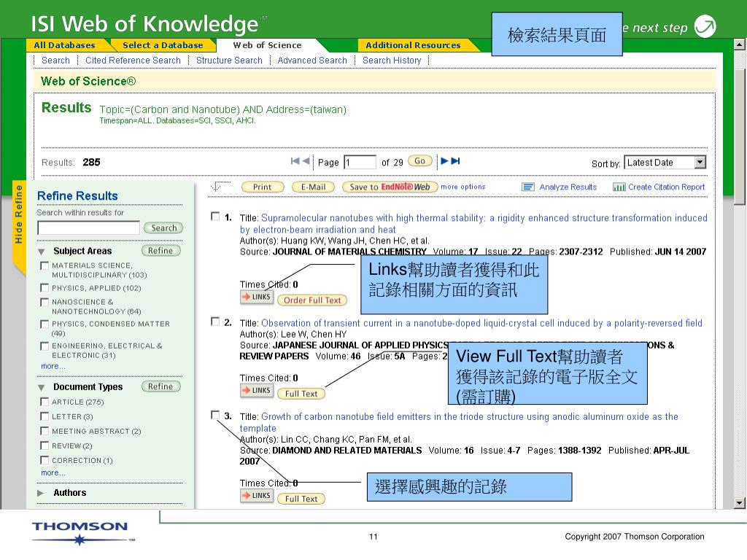Go to the first results page arrow
Viewport: 747px width, 560px height.
[x=295, y=161]
